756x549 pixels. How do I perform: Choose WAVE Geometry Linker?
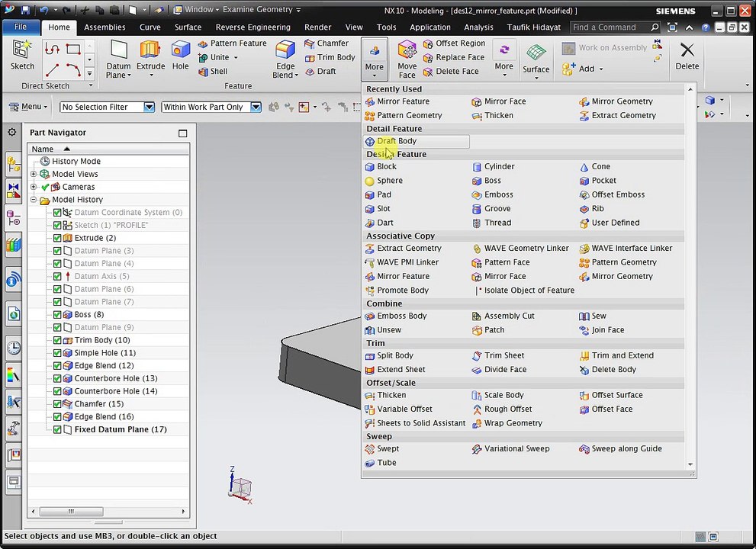[520, 249]
